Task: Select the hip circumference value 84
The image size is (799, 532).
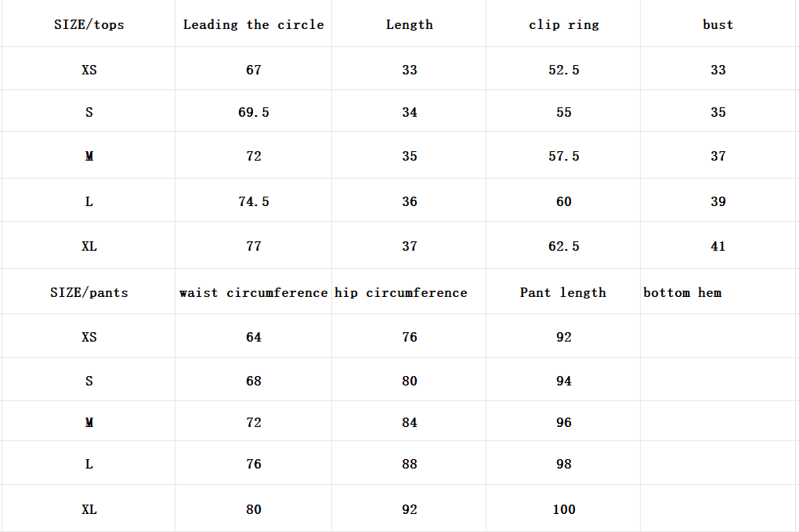Action: (x=409, y=422)
